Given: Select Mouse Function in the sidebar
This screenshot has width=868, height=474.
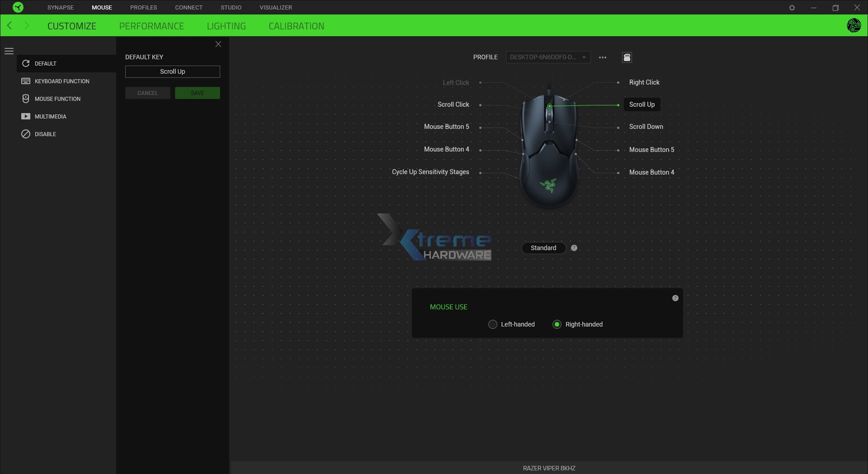Looking at the screenshot, I should coord(58,99).
